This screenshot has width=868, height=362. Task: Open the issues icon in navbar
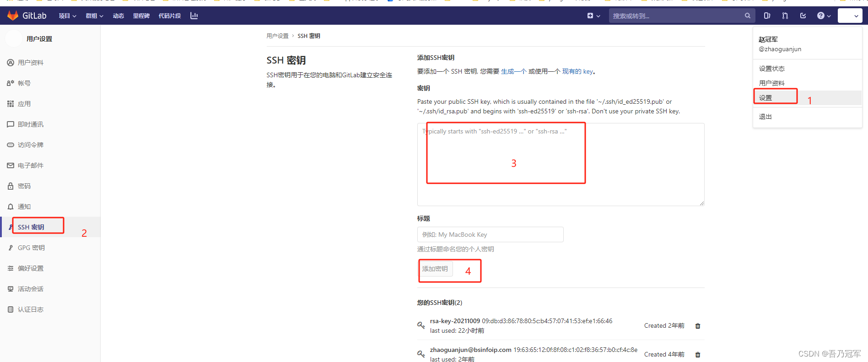[767, 16]
